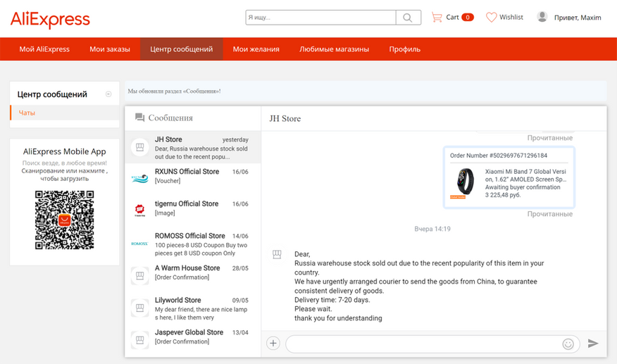The image size is (617, 364).
Task: Open the shopping cart icon
Action: tap(437, 18)
